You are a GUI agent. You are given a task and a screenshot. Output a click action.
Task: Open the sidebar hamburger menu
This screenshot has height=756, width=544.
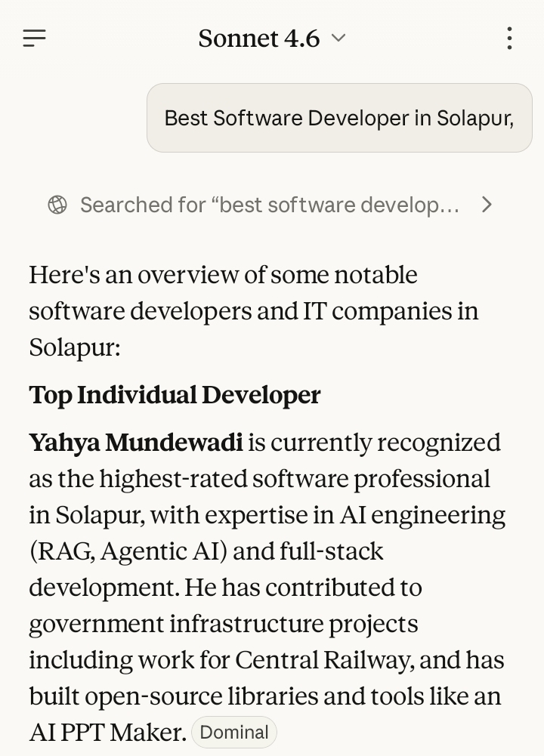35,38
